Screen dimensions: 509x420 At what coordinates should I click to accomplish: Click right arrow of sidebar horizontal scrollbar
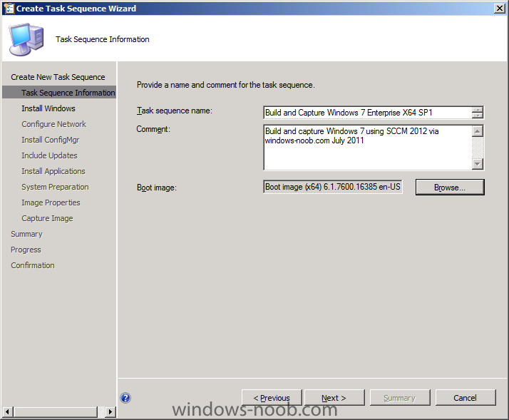110,412
